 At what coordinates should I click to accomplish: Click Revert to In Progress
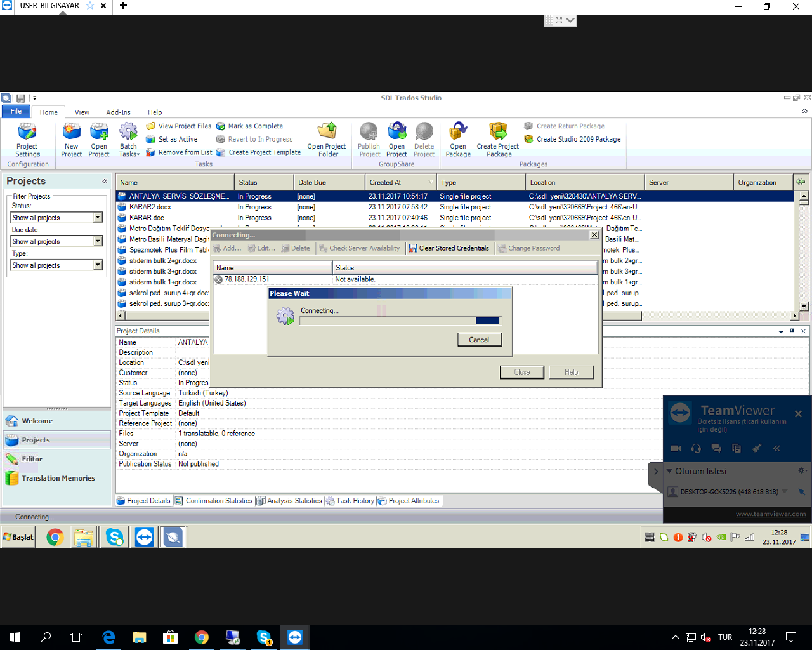254,139
